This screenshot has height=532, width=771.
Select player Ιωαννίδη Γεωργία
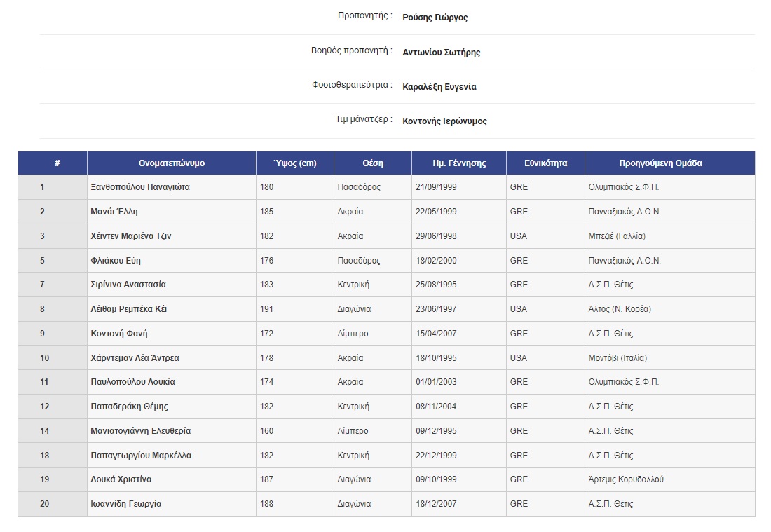click(x=126, y=504)
